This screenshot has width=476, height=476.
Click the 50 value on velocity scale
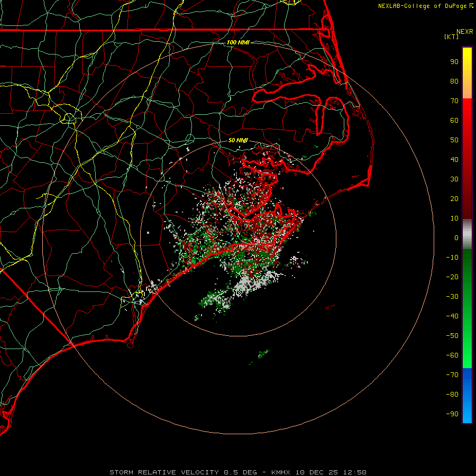coord(454,140)
